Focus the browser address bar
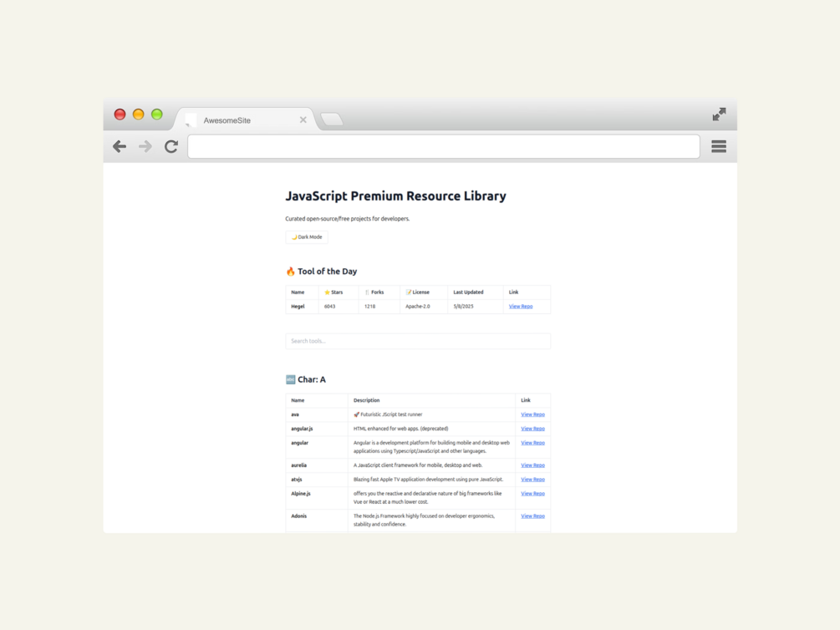Image resolution: width=840 pixels, height=630 pixels. [x=444, y=147]
